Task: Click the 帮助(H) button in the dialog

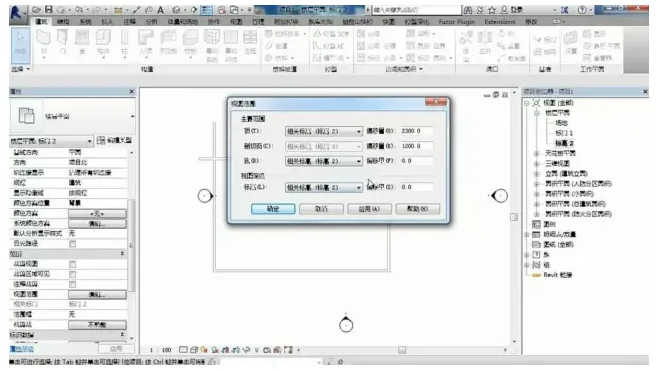Action: 418,209
